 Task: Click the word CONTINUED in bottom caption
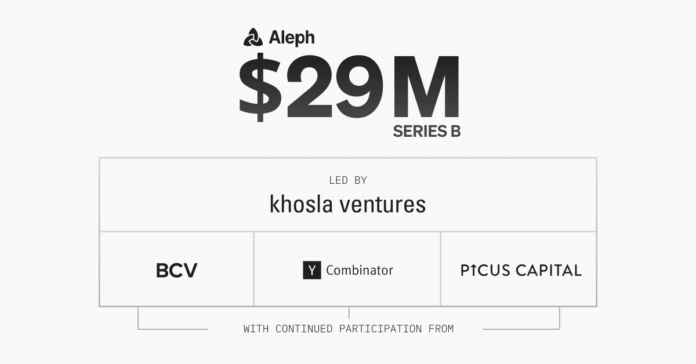click(x=304, y=329)
